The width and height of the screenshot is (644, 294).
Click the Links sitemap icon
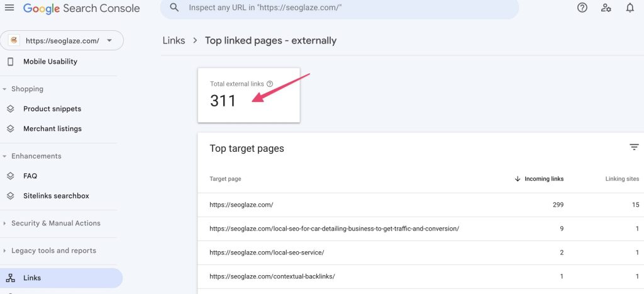[x=11, y=278]
